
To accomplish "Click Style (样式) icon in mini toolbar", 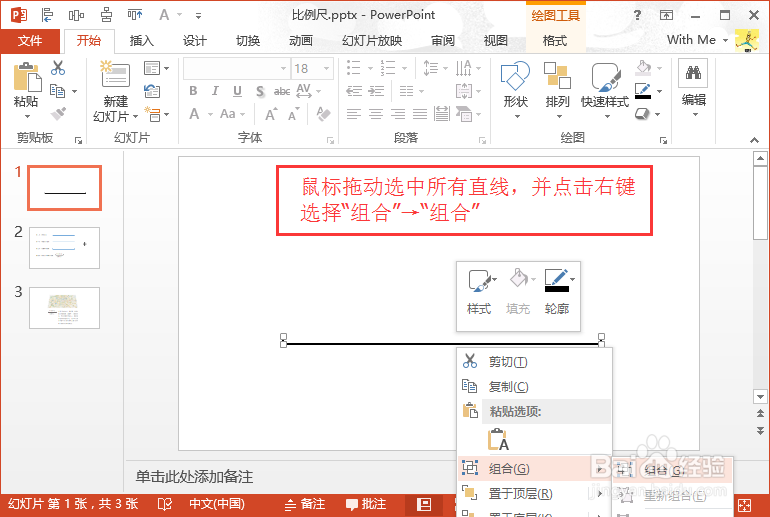I will 479,280.
